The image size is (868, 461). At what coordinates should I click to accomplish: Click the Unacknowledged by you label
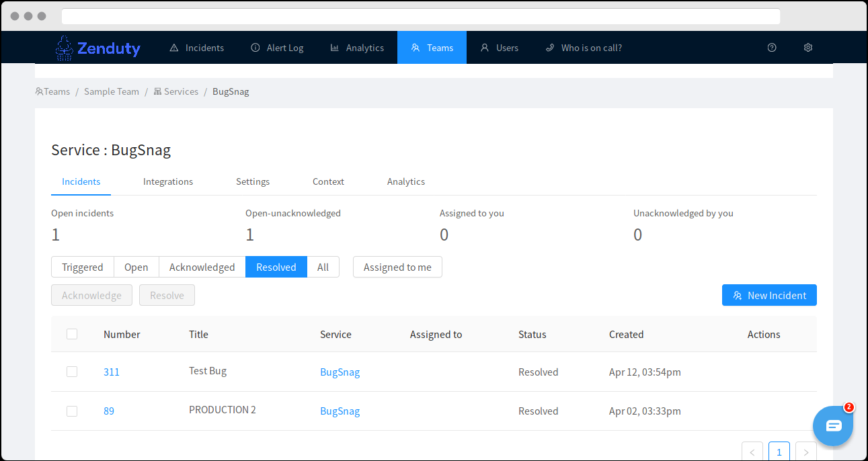pyautogui.click(x=683, y=213)
